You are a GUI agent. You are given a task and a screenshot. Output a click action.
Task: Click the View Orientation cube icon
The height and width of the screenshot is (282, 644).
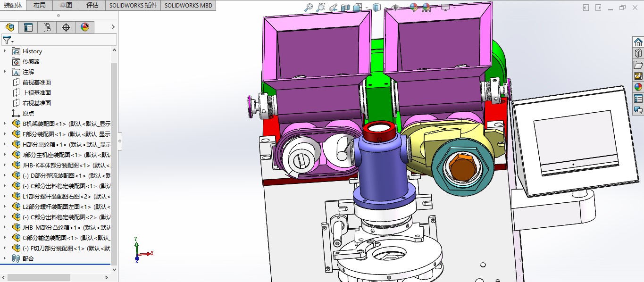point(357,7)
